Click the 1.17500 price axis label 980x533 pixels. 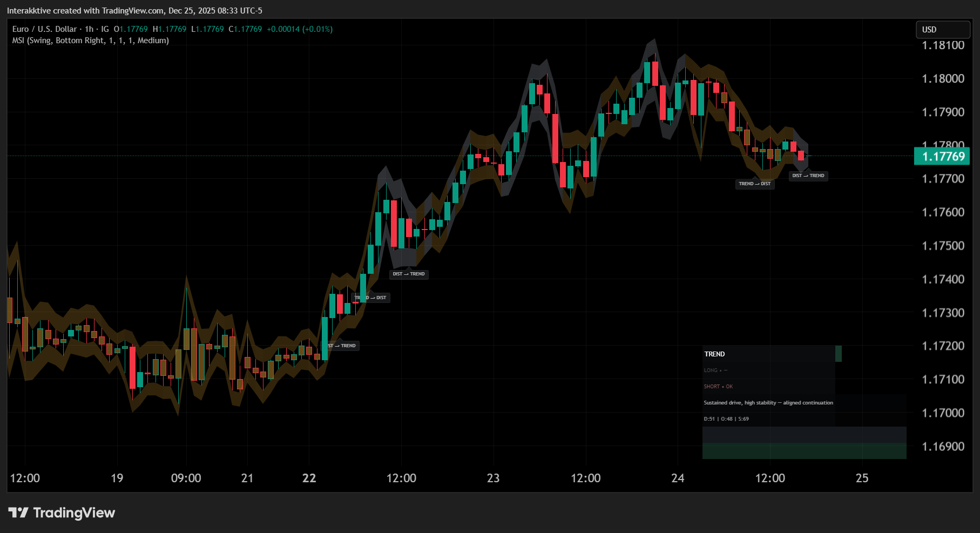pos(943,246)
